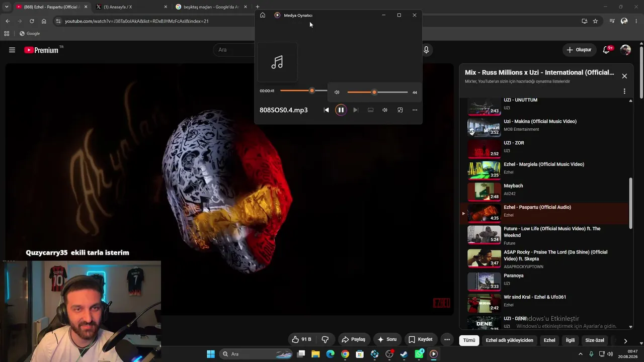
Task: Open Chrome home page button
Action: (44, 21)
